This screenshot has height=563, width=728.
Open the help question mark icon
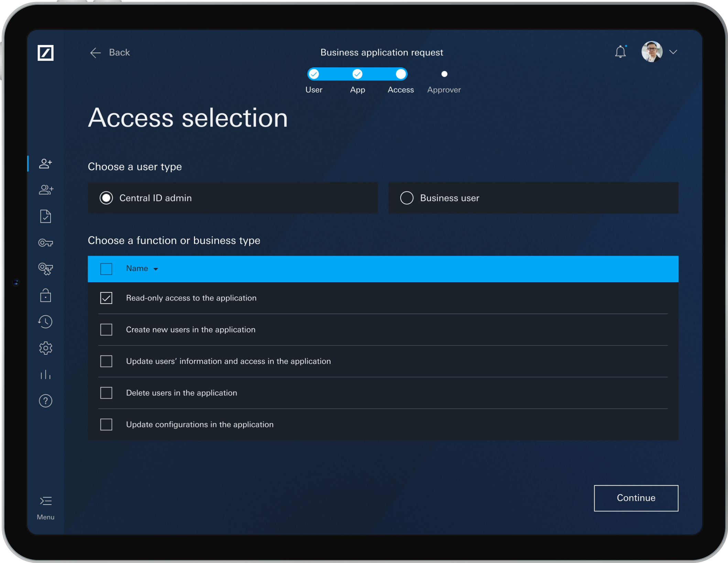coord(45,401)
